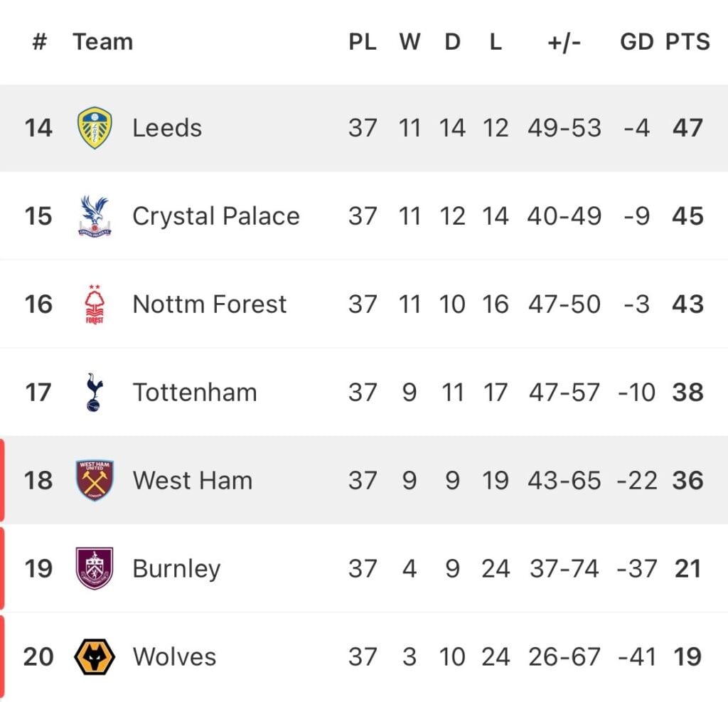
Task: Select the West Ham team name
Action: [193, 480]
